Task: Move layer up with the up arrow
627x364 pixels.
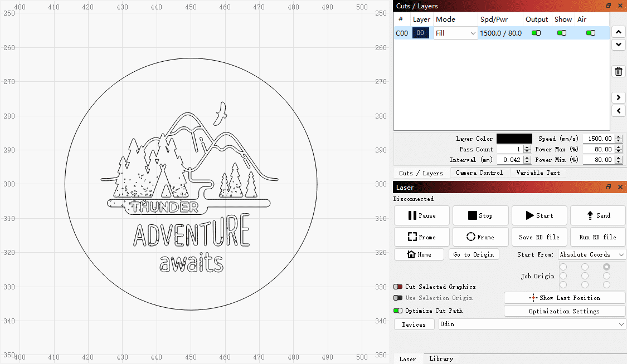Action: click(618, 32)
